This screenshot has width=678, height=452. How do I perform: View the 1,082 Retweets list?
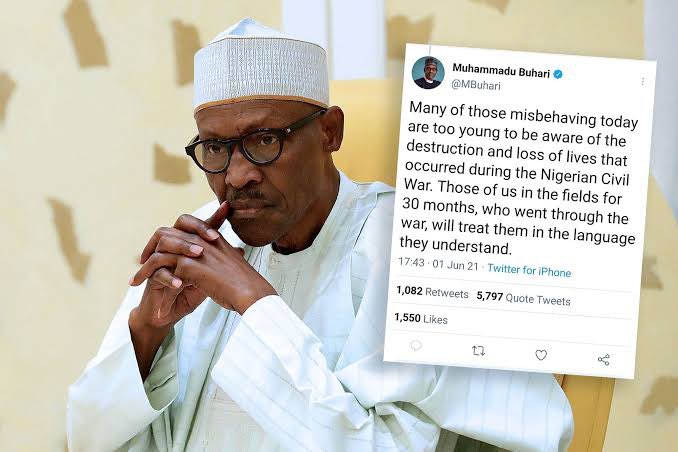(x=432, y=292)
